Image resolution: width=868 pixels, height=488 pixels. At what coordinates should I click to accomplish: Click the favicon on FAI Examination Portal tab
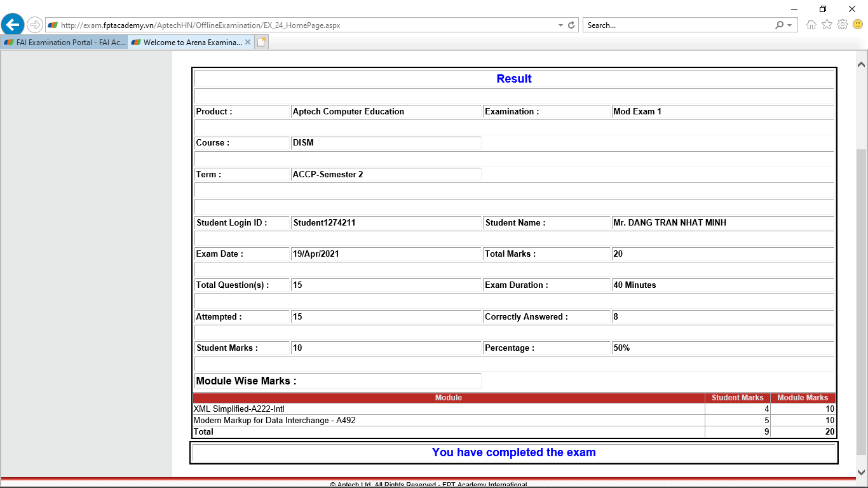(9, 43)
